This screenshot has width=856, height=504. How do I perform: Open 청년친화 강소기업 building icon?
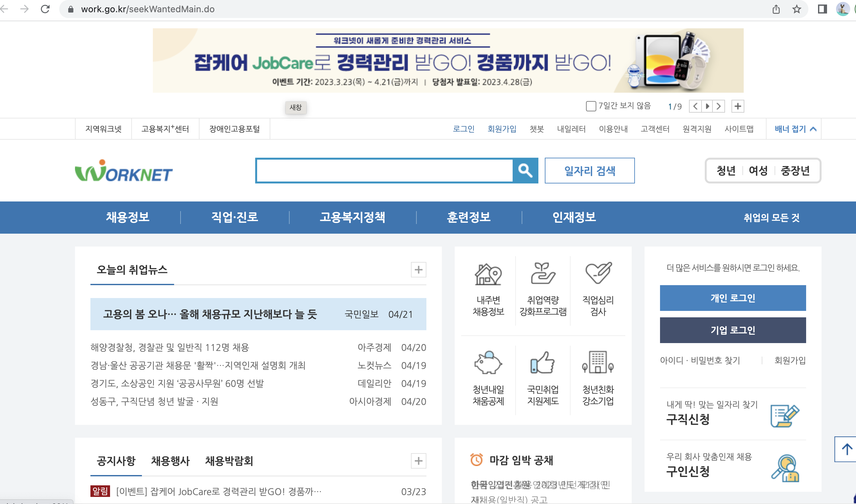click(598, 363)
